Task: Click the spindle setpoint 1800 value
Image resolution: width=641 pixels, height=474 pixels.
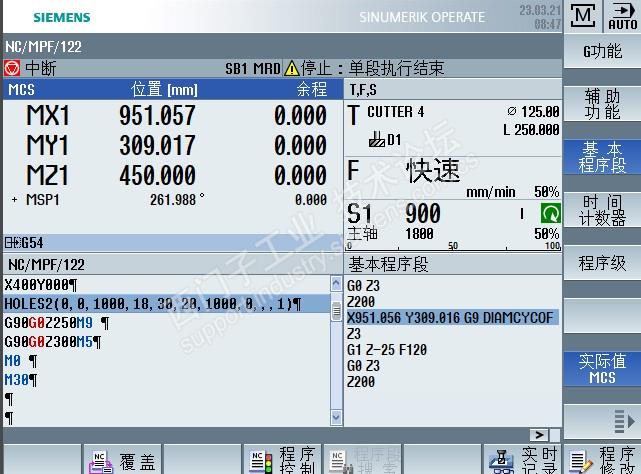Action: [x=419, y=234]
